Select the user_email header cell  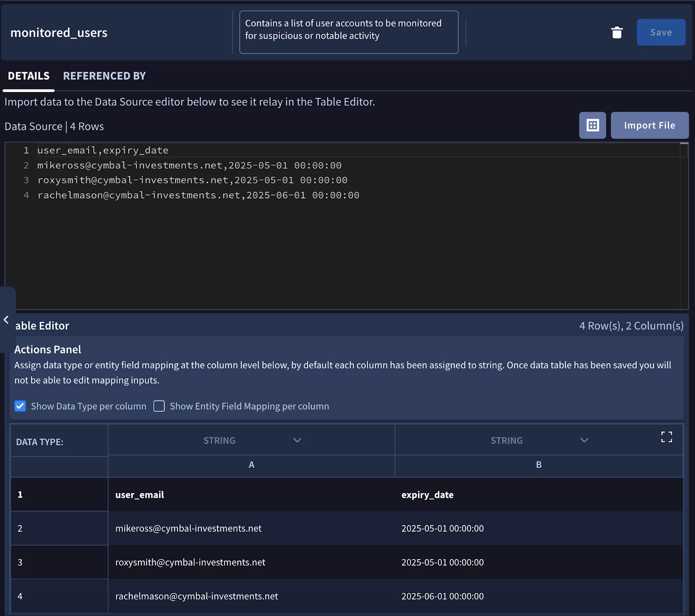252,495
